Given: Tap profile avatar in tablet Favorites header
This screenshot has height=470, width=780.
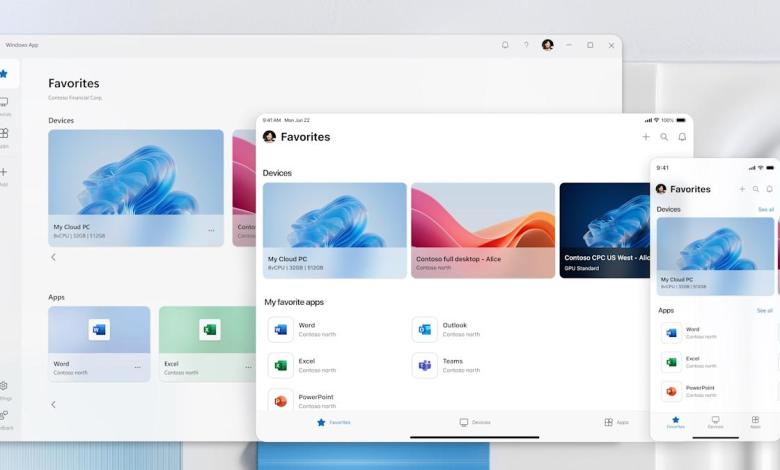Looking at the screenshot, I should pyautogui.click(x=269, y=137).
